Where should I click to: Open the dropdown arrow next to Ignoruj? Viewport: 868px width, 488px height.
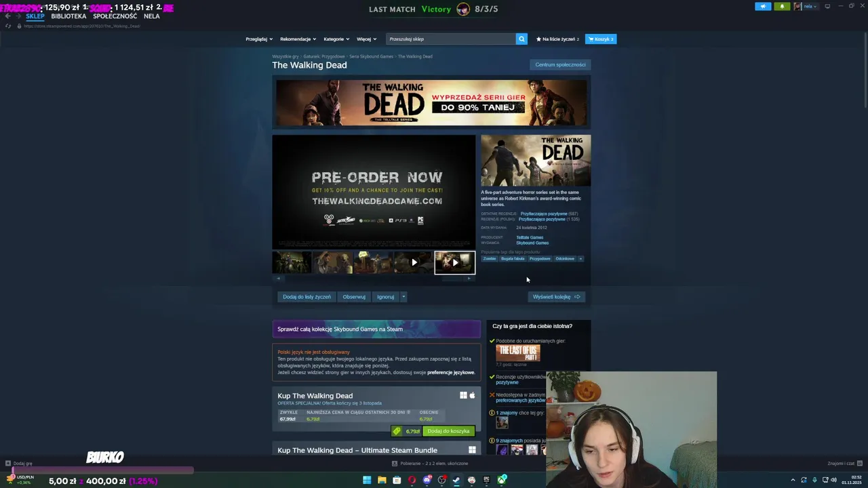coord(403,297)
